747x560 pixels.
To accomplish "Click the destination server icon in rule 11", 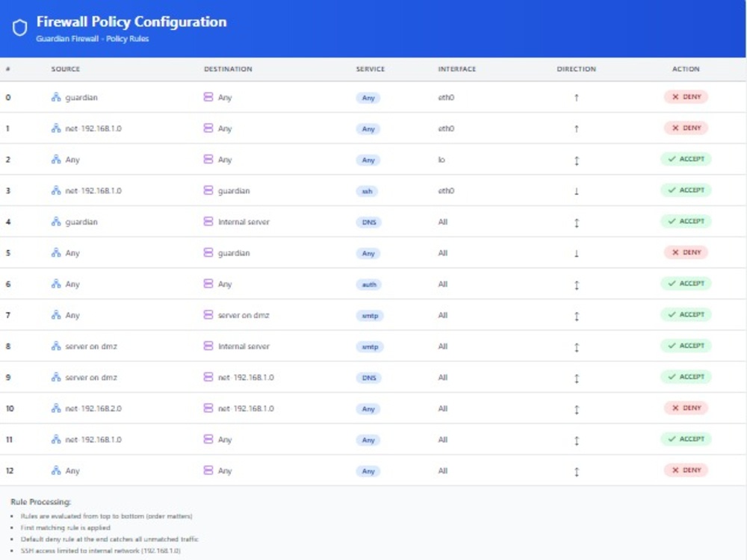I will pos(208,439).
